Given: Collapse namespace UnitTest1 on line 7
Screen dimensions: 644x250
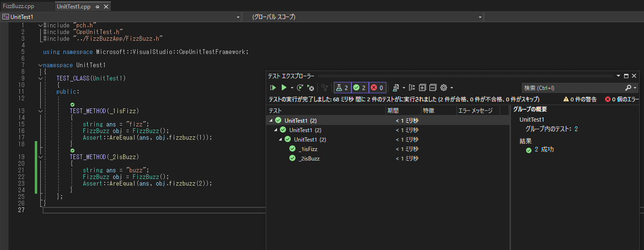Looking at the screenshot, I should click(x=40, y=65).
